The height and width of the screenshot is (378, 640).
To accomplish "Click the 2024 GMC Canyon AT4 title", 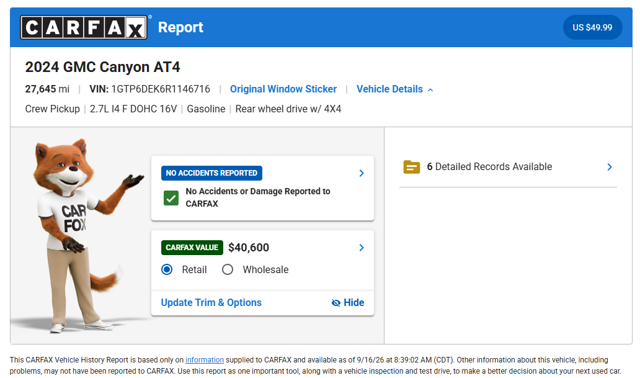I will [x=102, y=67].
